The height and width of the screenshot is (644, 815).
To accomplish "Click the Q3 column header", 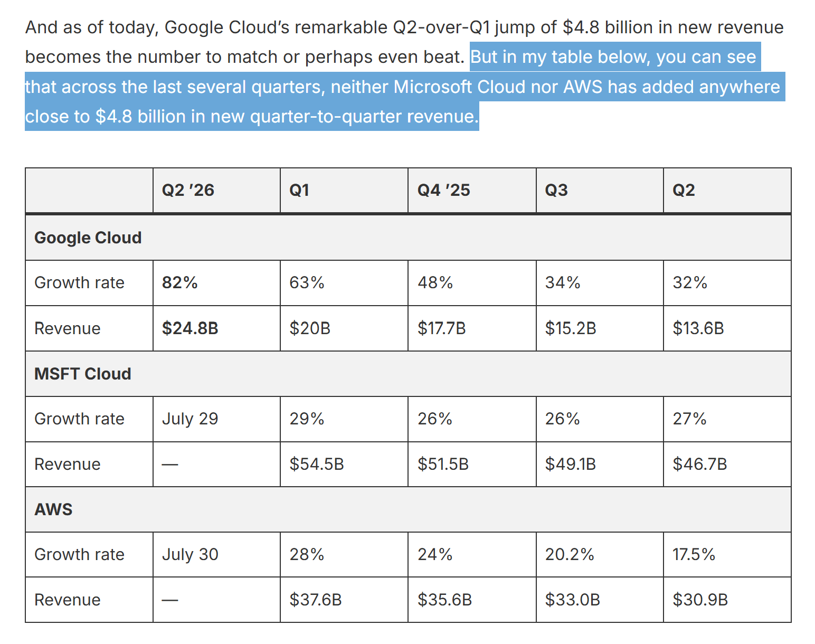I will pos(600,190).
